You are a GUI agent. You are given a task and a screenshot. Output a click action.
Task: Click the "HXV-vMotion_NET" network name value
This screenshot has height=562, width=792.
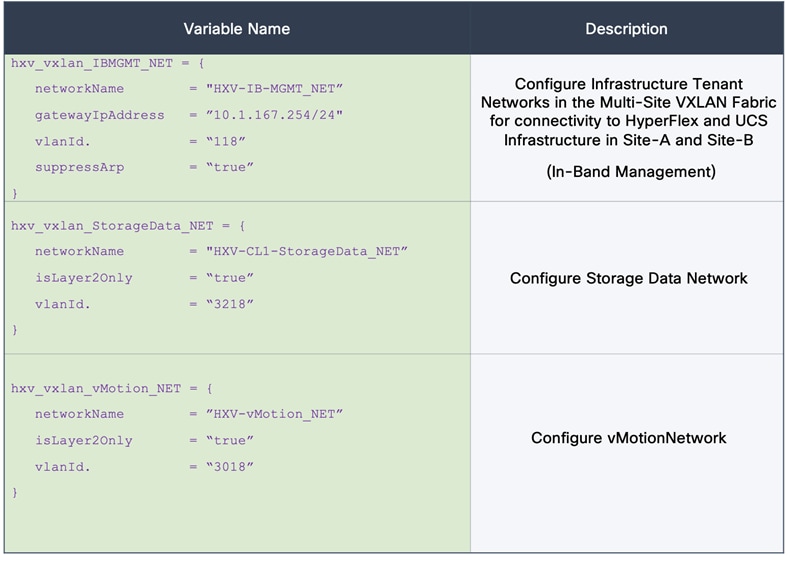274,414
